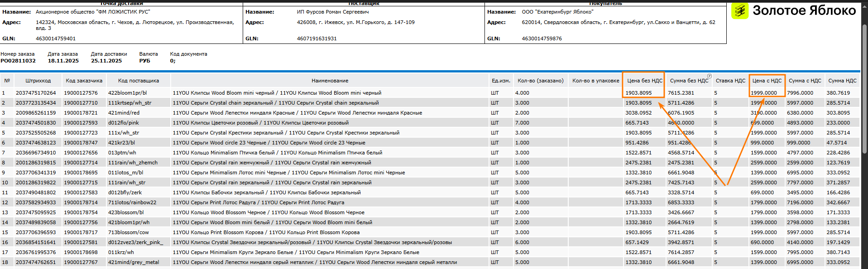This screenshot has width=868, height=269.
Task: Click the Сумма НДС column header
Action: click(x=842, y=81)
